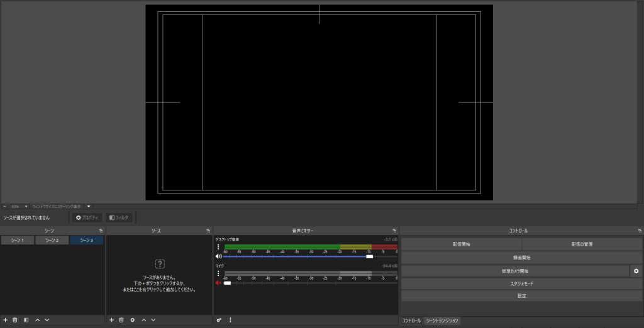Add a new source with plus icon
The image size is (644, 328).
(111, 320)
